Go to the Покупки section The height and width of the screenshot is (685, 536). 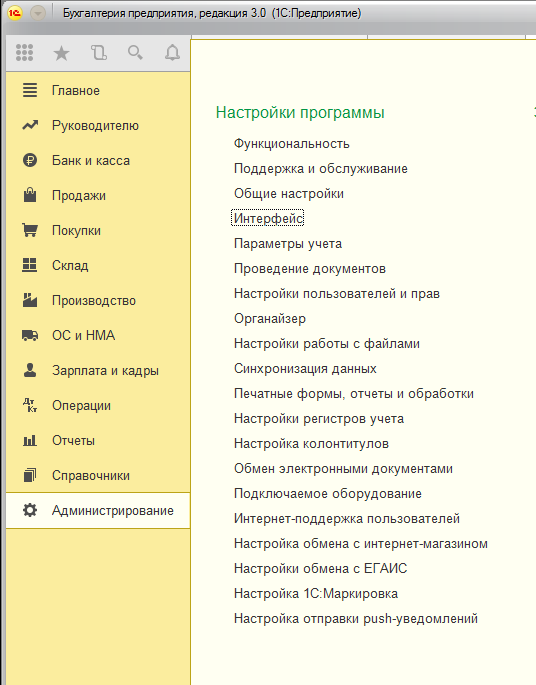pyautogui.click(x=98, y=230)
